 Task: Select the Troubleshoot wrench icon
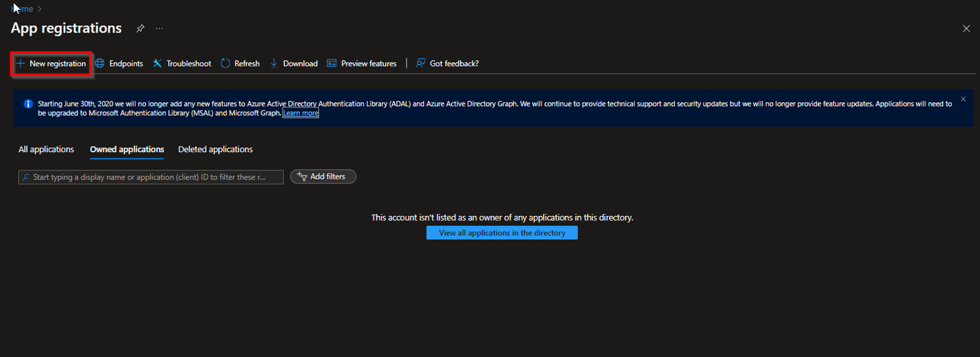point(157,64)
